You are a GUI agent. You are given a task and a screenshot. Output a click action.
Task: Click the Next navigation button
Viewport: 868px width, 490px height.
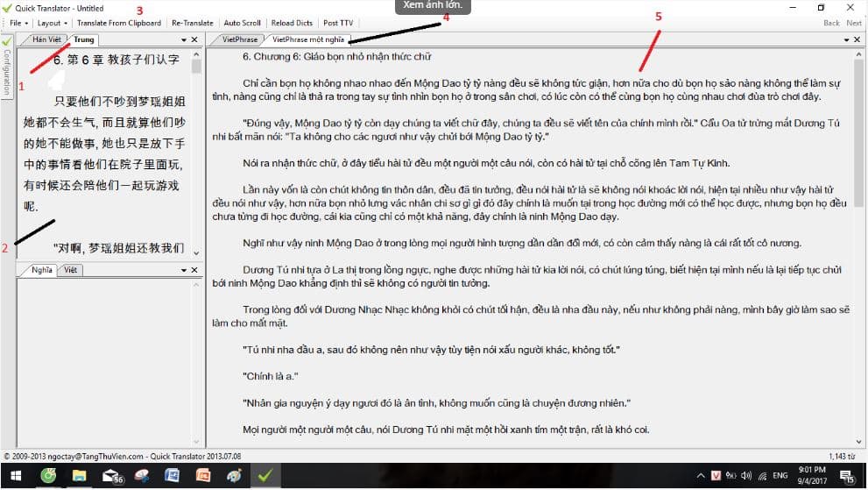click(x=854, y=23)
